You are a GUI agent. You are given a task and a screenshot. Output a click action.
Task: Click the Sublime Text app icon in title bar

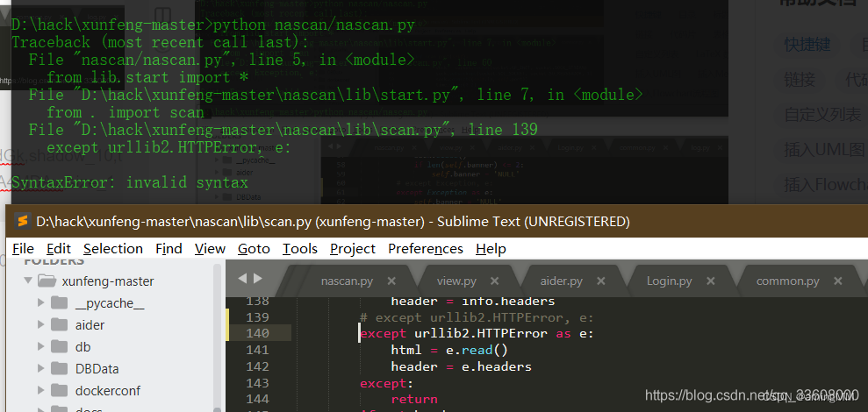[x=22, y=221]
